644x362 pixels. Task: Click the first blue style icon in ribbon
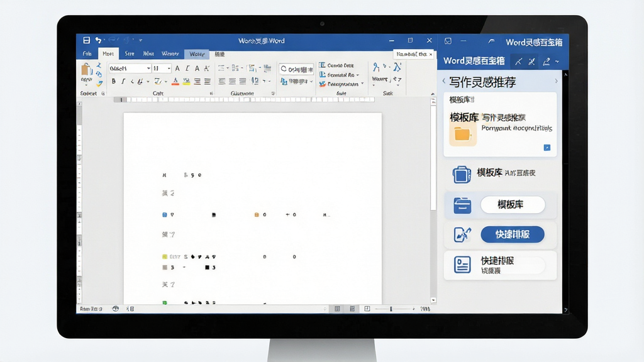(x=323, y=65)
